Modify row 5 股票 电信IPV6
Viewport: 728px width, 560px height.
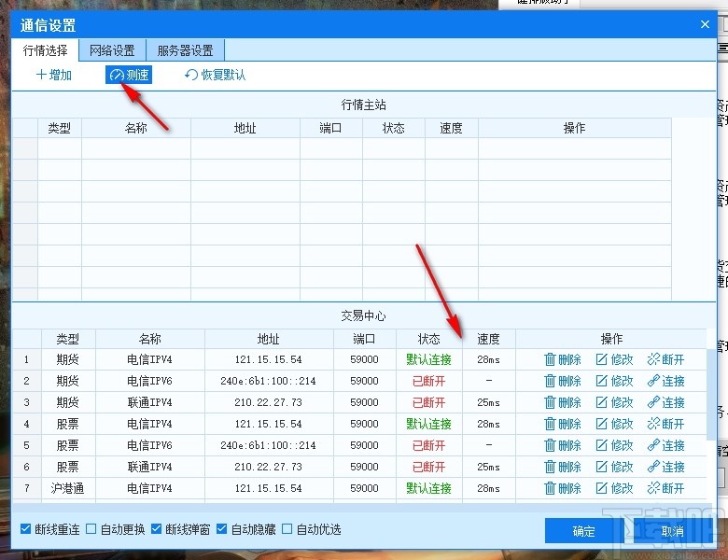tap(614, 445)
